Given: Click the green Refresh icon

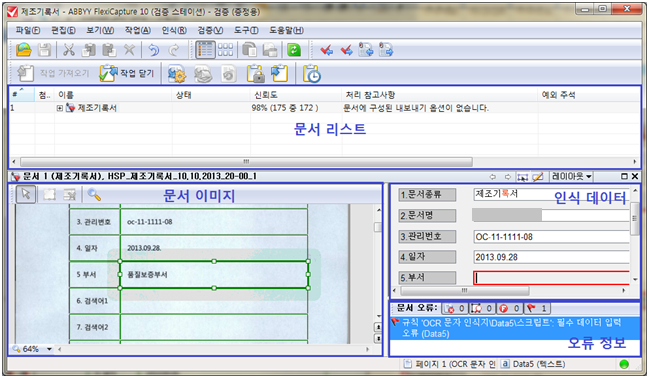Looking at the screenshot, I should click(x=294, y=50).
